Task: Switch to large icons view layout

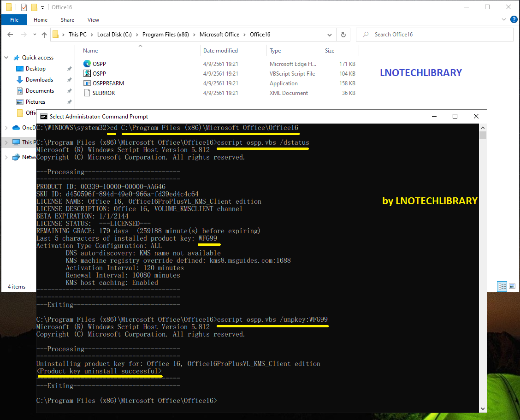Action: point(512,286)
